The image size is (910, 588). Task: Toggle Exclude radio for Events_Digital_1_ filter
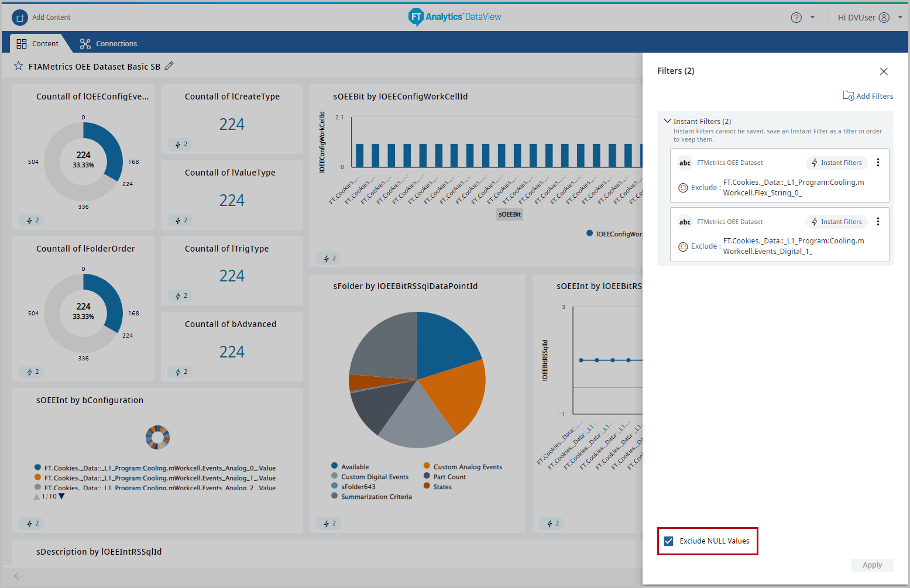click(x=683, y=246)
